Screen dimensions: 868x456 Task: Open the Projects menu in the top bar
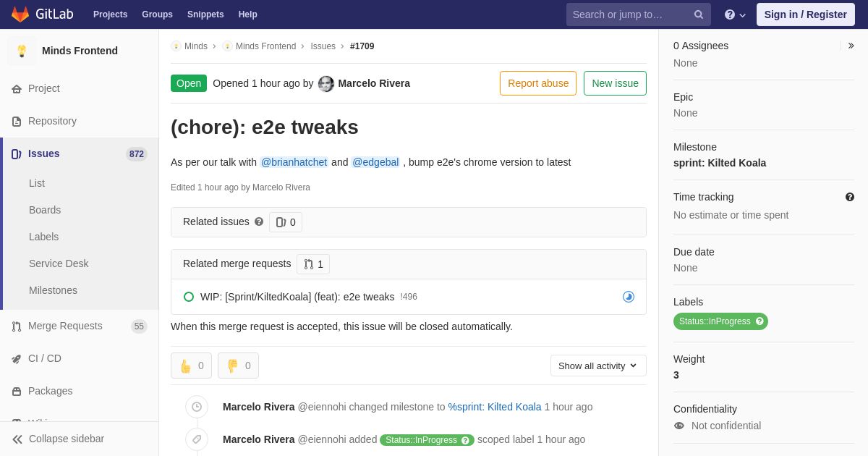point(110,14)
